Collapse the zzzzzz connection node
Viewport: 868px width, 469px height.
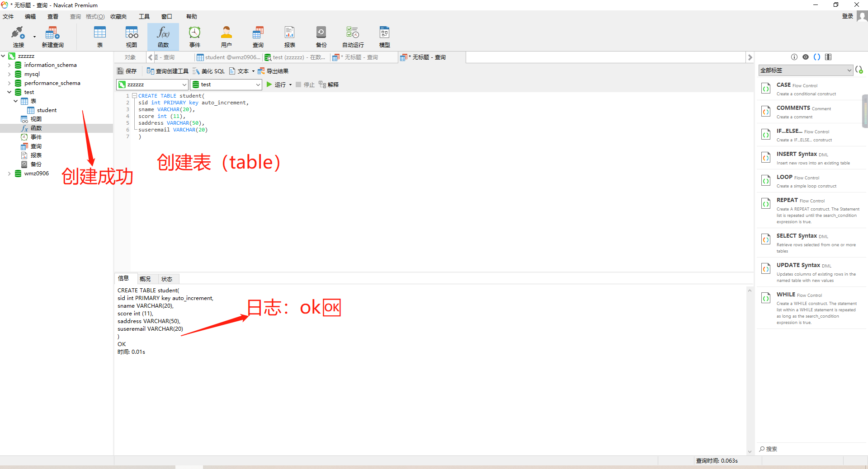[3, 56]
